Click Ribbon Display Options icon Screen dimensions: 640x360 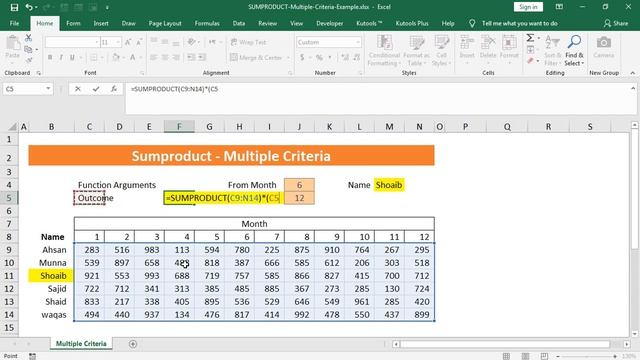coord(559,7)
